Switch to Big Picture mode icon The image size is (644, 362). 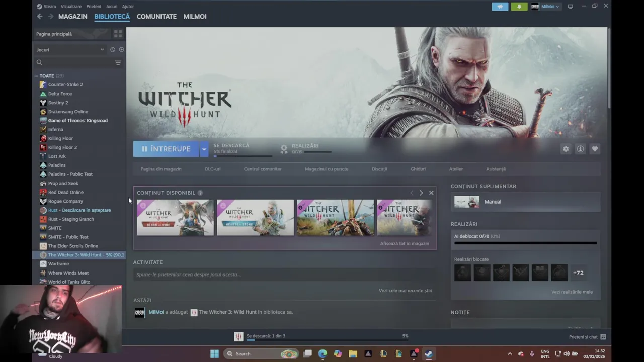(x=570, y=7)
